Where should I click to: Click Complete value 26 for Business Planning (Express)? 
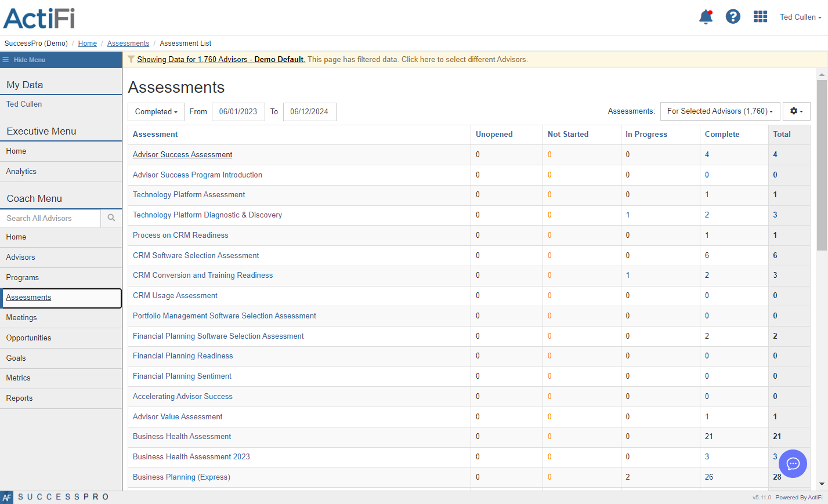click(x=709, y=477)
